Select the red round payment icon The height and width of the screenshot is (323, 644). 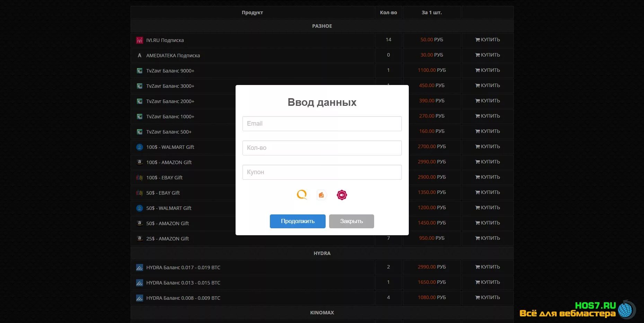[342, 195]
